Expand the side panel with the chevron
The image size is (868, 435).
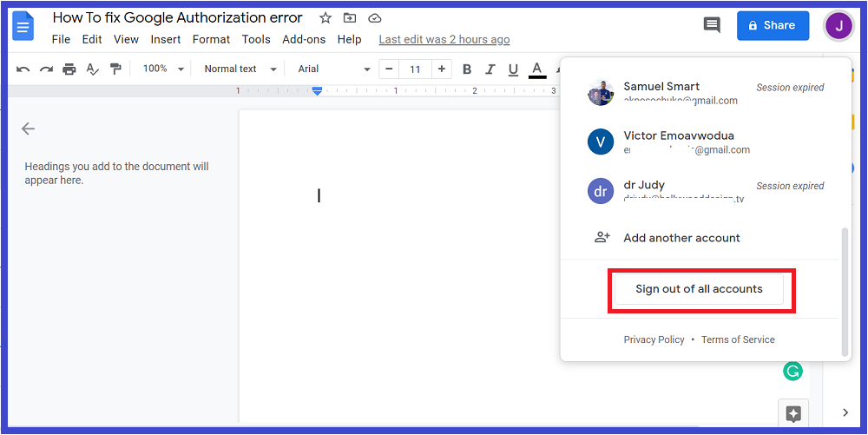point(845,412)
